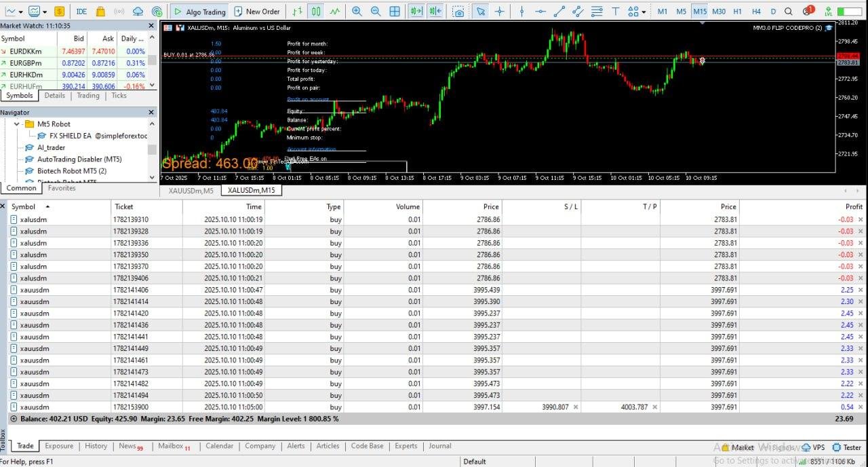The width and height of the screenshot is (868, 467).
Task: Select the trendline drawing tool
Action: [x=559, y=12]
